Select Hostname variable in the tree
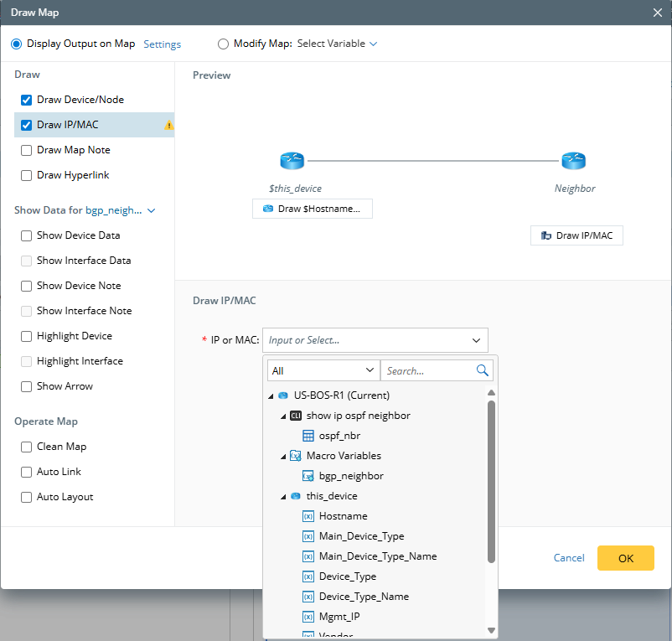 coord(343,516)
